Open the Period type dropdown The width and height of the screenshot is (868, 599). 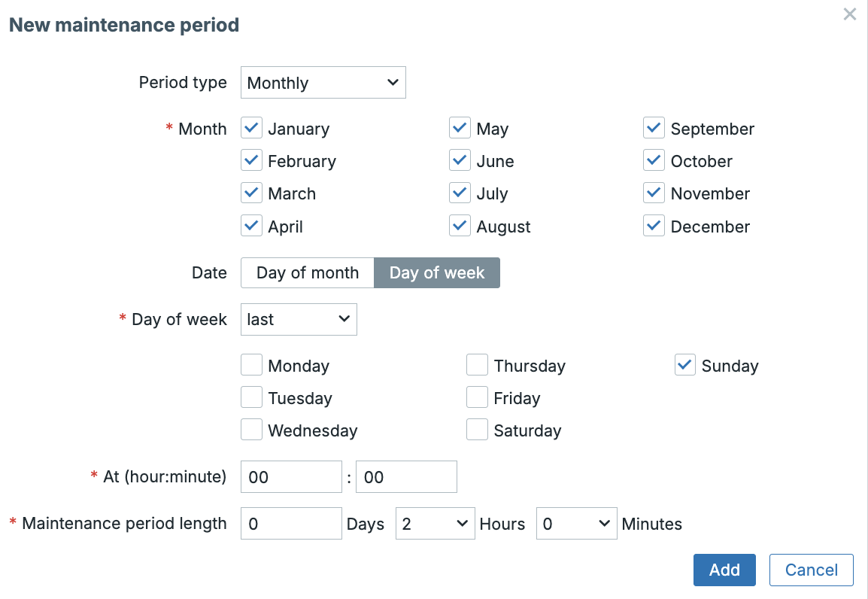coord(323,83)
